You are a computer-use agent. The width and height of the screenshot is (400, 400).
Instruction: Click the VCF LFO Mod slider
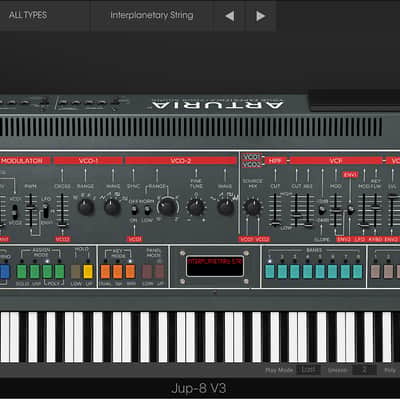364,211
